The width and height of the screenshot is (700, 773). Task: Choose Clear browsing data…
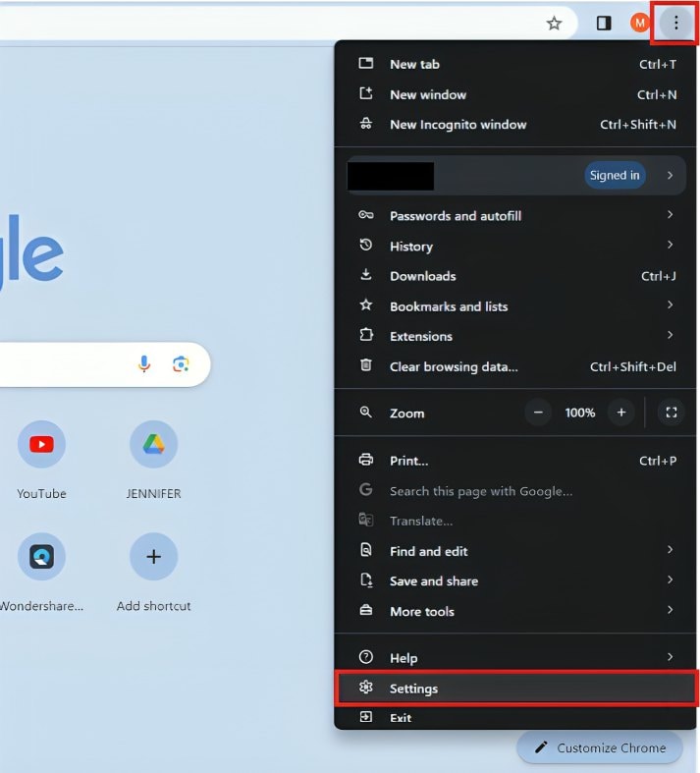click(515, 366)
